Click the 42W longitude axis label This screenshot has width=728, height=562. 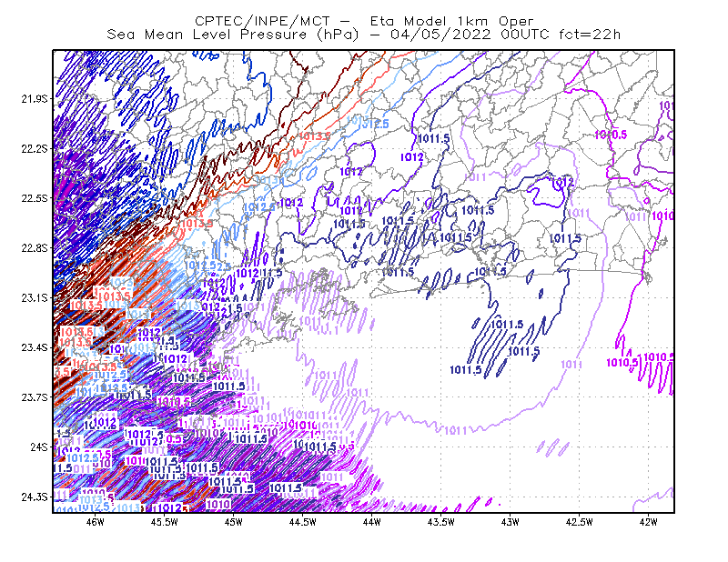tap(648, 522)
